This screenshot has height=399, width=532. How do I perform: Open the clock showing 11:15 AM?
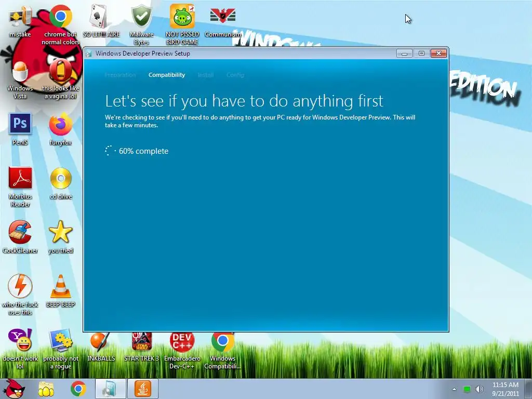coord(505,389)
